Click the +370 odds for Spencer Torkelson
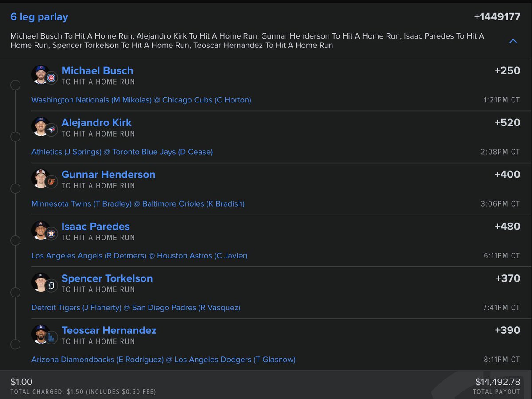 tap(508, 278)
